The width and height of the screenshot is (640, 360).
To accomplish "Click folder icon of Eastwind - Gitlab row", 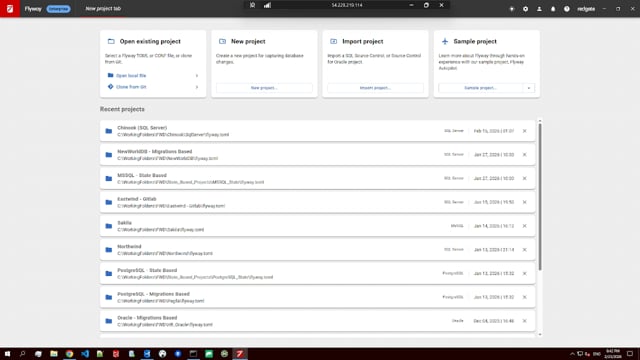I will pyautogui.click(x=109, y=202).
